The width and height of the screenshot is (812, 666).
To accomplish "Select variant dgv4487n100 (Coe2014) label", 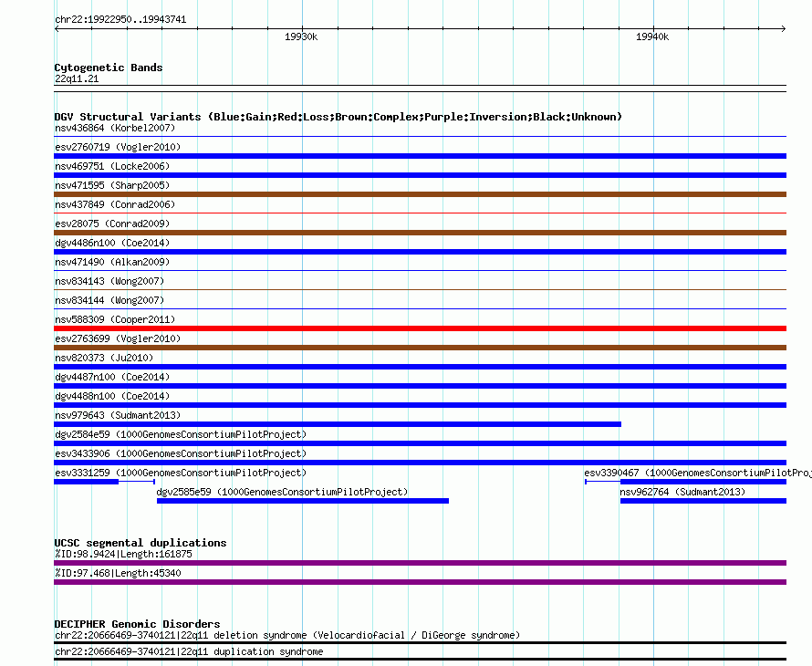I will pos(112,377).
